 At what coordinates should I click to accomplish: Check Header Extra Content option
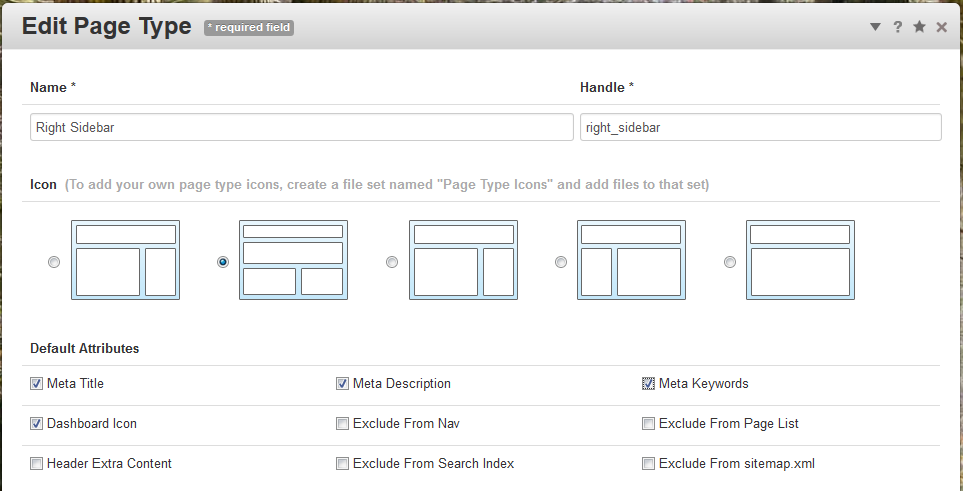point(37,463)
